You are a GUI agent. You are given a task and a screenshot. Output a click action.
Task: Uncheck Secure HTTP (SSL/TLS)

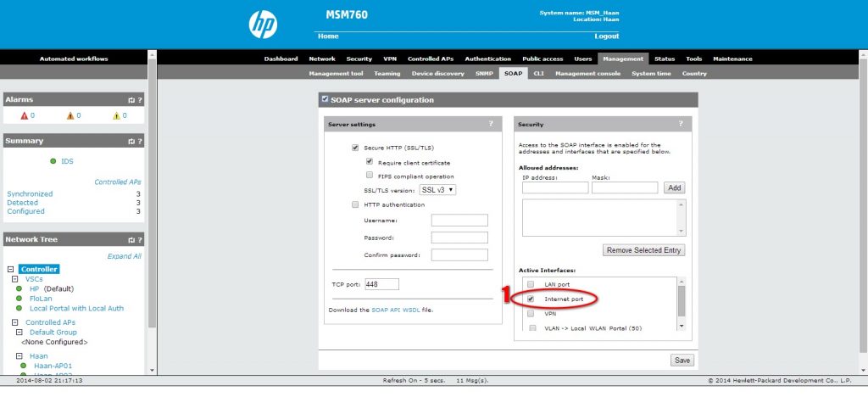[x=355, y=148]
